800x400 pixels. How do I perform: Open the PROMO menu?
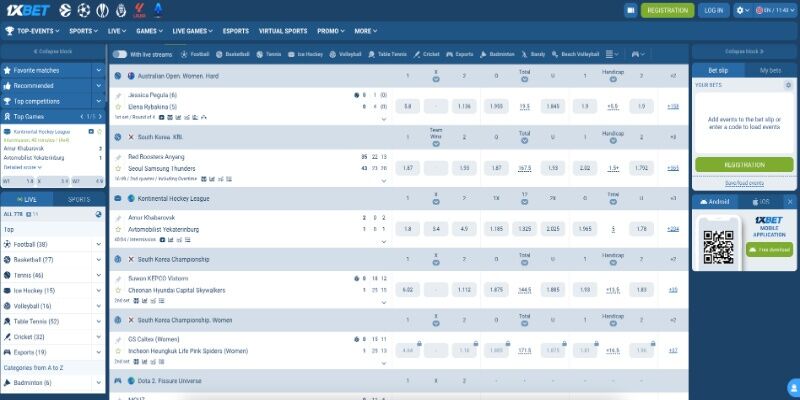click(x=331, y=31)
